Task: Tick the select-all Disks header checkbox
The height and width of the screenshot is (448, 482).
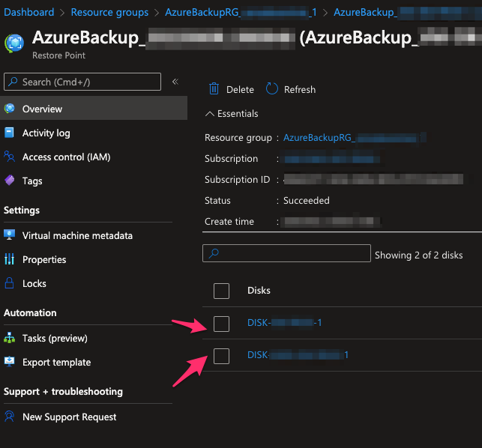Action: point(221,291)
